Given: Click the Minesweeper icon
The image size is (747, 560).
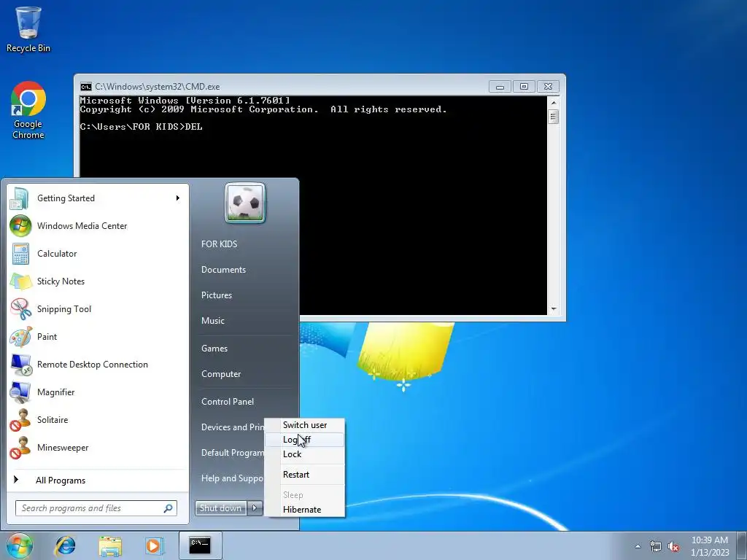Looking at the screenshot, I should [x=20, y=448].
